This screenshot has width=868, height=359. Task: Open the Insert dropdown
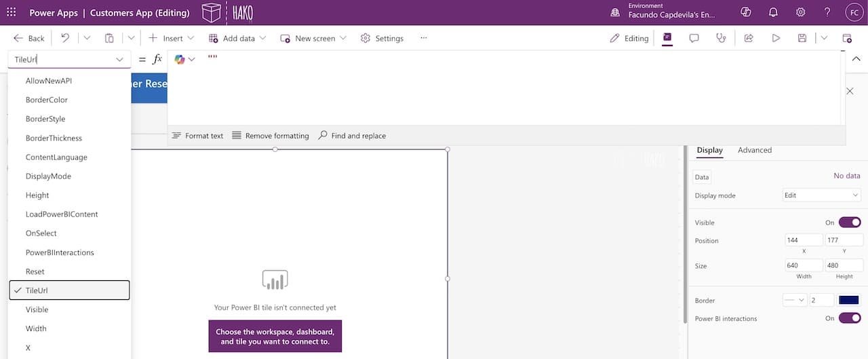[x=172, y=38]
